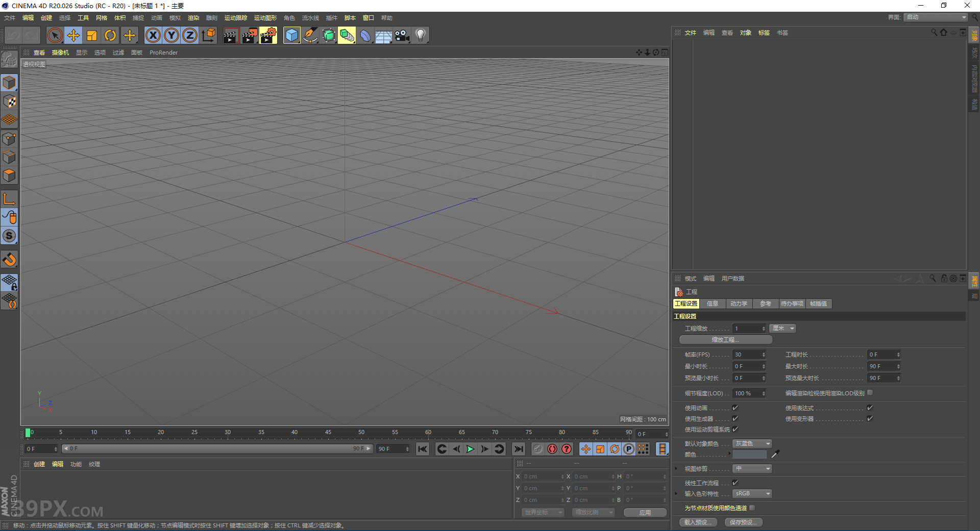The width and height of the screenshot is (980, 531).
Task: Open the 默认对象颜色 dropdown
Action: point(751,443)
